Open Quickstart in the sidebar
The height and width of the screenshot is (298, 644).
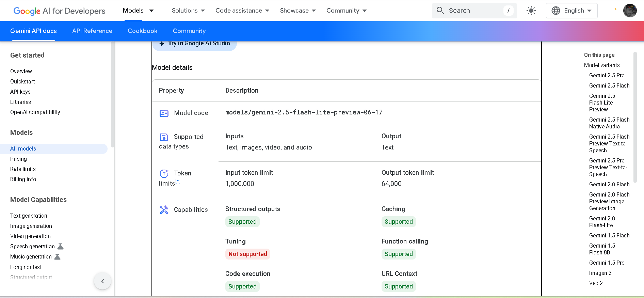[22, 81]
